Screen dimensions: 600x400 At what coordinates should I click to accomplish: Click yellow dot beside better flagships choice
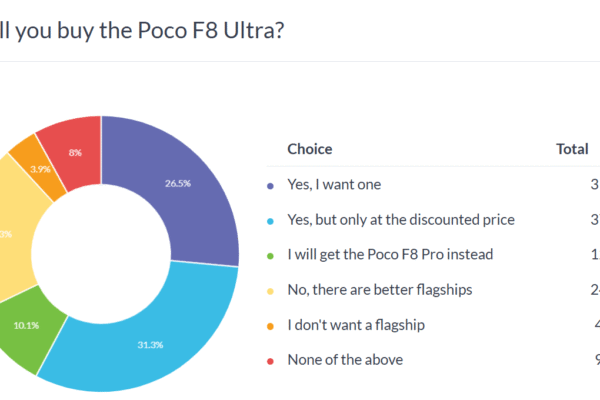coord(270,290)
